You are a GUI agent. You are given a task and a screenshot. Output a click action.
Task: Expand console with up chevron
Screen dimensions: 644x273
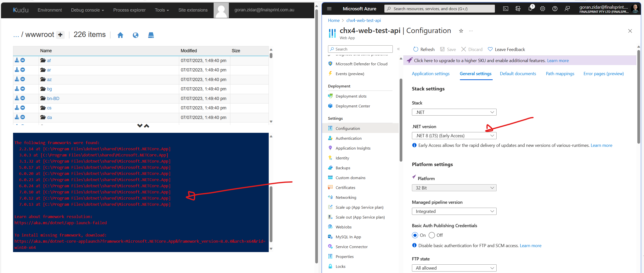point(146,126)
